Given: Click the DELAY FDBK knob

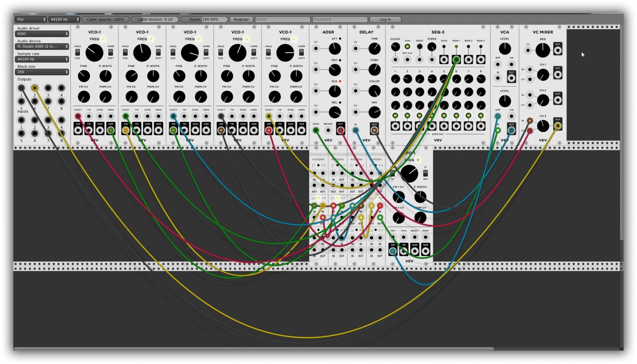Looking at the screenshot, I should (x=374, y=70).
